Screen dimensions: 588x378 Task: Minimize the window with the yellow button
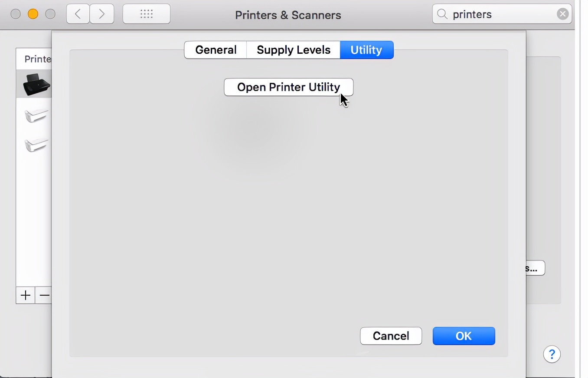33,14
